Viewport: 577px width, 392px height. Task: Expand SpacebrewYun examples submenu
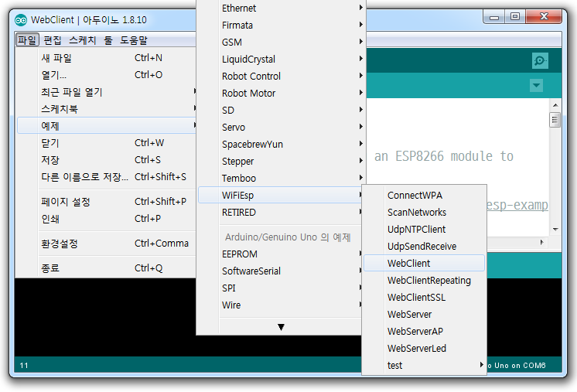click(282, 144)
